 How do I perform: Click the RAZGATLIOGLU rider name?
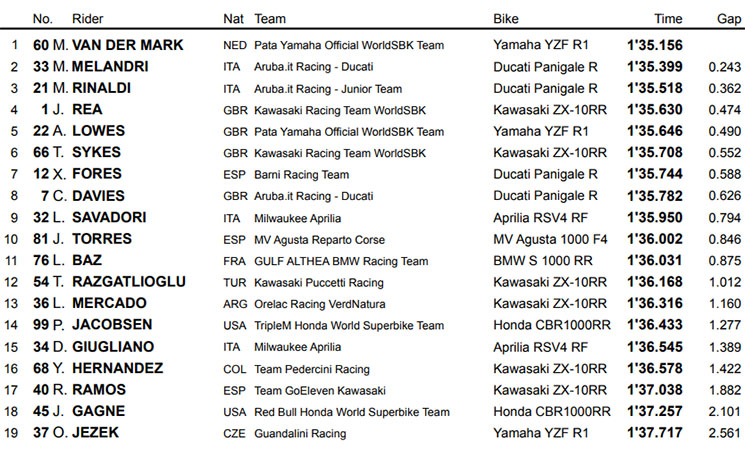(129, 282)
